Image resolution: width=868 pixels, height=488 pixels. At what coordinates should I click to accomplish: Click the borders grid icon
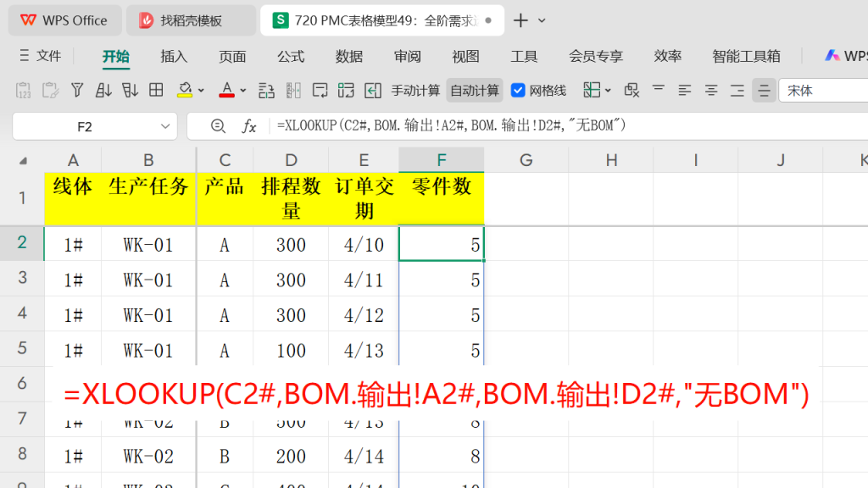[156, 90]
